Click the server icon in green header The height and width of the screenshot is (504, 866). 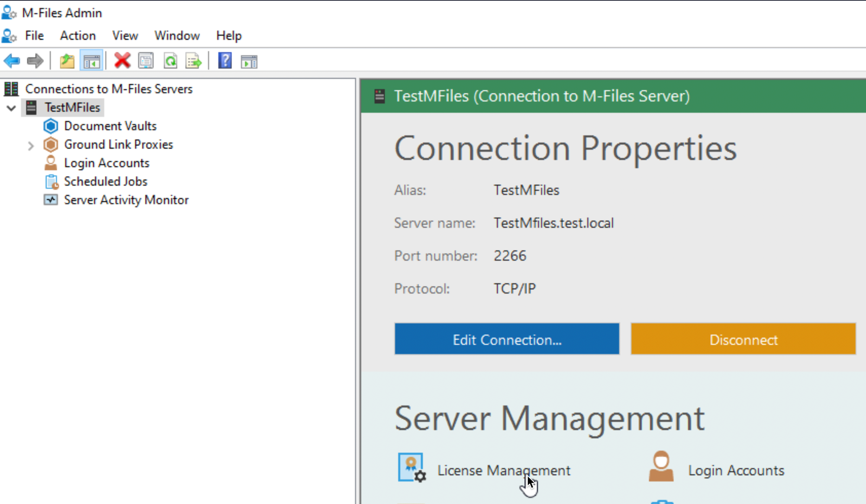click(x=379, y=96)
